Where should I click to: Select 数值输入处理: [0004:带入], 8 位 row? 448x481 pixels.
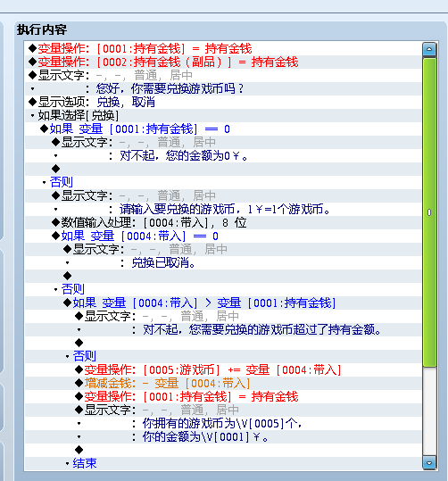click(223, 223)
